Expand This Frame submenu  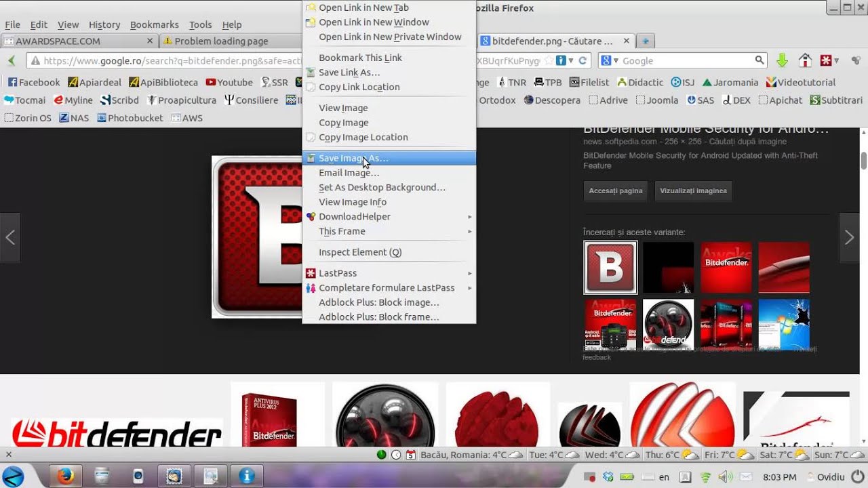coord(389,231)
